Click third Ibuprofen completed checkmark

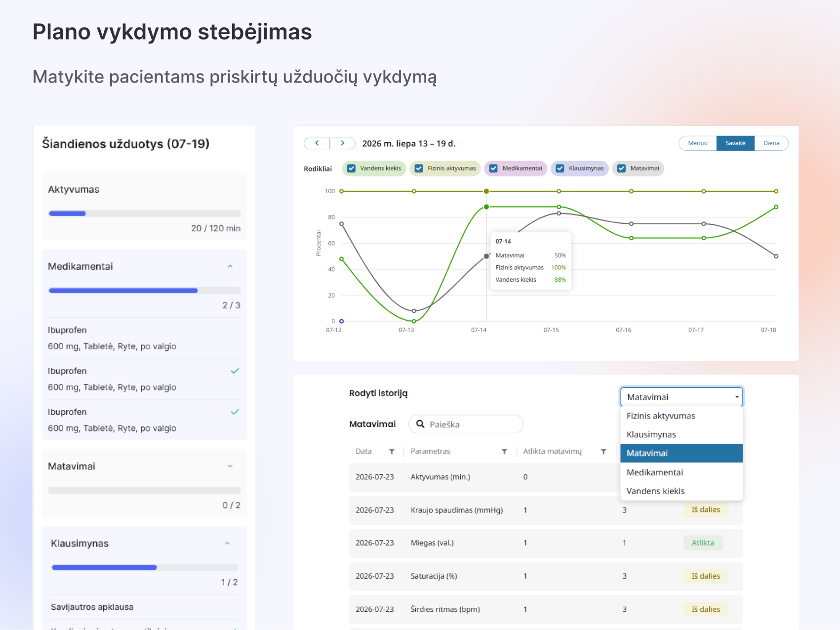point(235,412)
